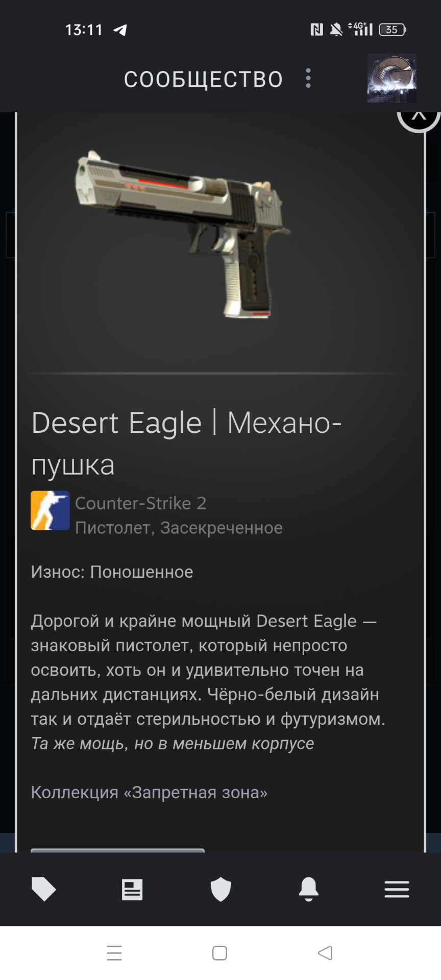Tap the profile avatar picture
The image size is (441, 980).
[392, 79]
